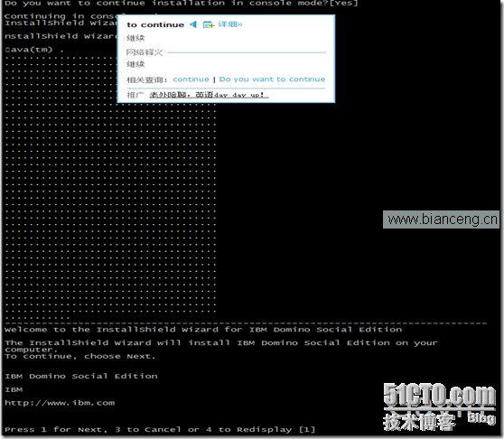
Task: Add word via the wordbook plus icon
Action: (x=209, y=24)
